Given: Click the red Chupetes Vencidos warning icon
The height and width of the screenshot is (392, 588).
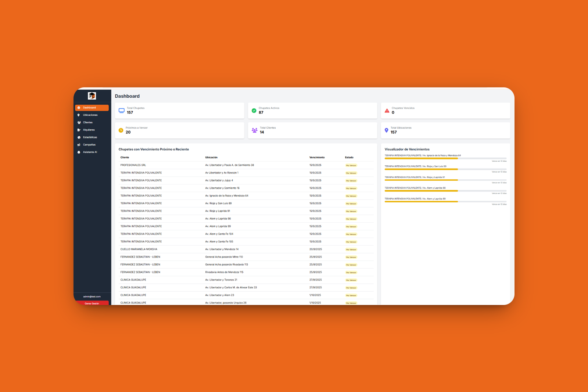Looking at the screenshot, I should click(x=387, y=111).
